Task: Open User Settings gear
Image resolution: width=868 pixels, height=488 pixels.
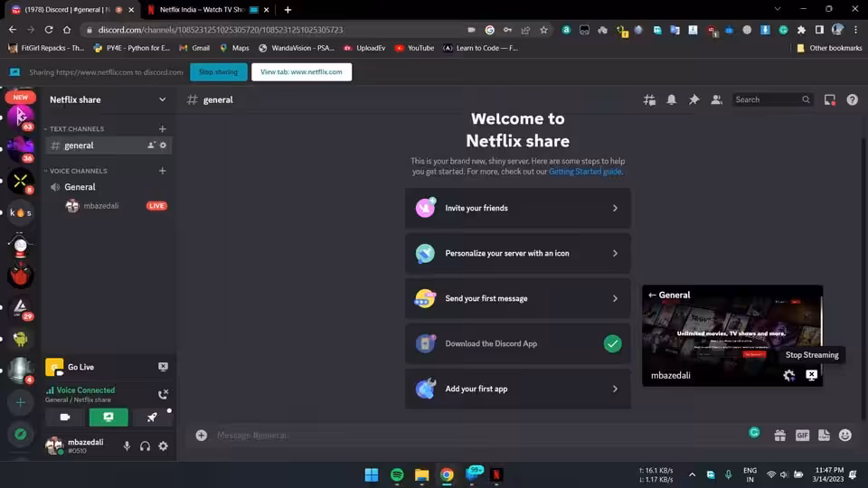Action: click(164, 446)
